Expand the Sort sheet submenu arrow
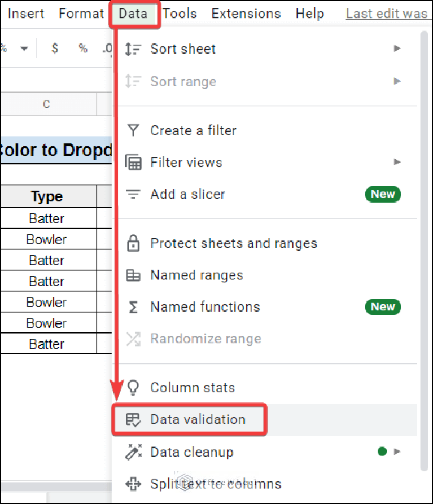433x504 pixels. (x=397, y=49)
